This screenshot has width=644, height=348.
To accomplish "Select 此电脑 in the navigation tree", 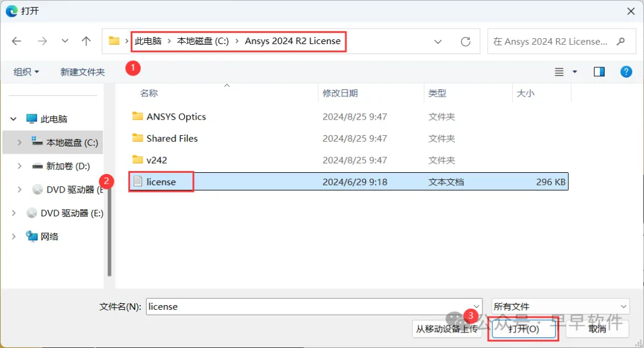I will (54, 119).
